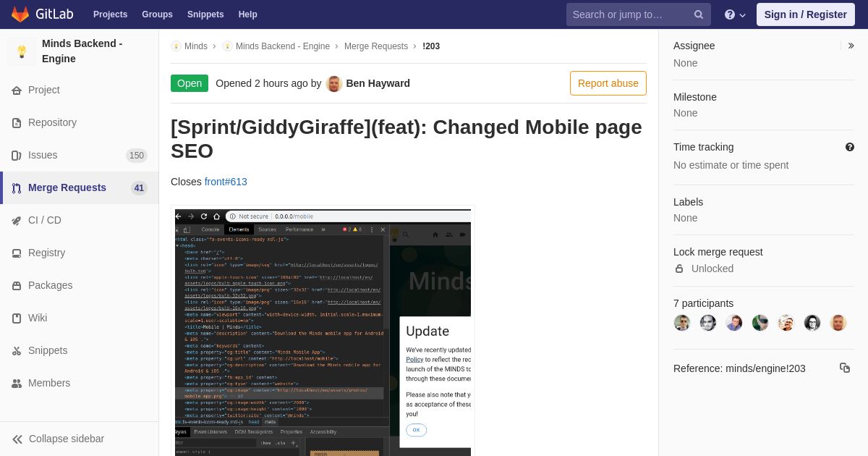Collapse the right sidebar with the double chevron
The width and height of the screenshot is (868, 456).
(x=851, y=46)
